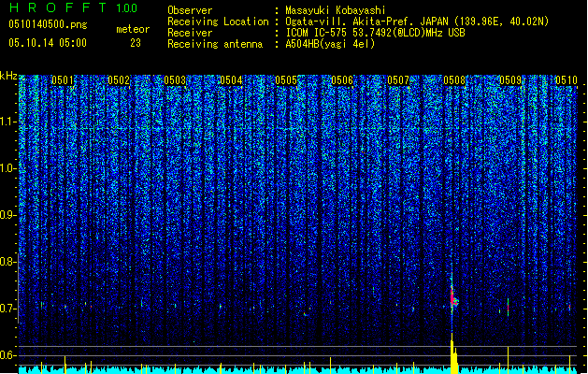Click the Receiving Location label

tap(218, 22)
